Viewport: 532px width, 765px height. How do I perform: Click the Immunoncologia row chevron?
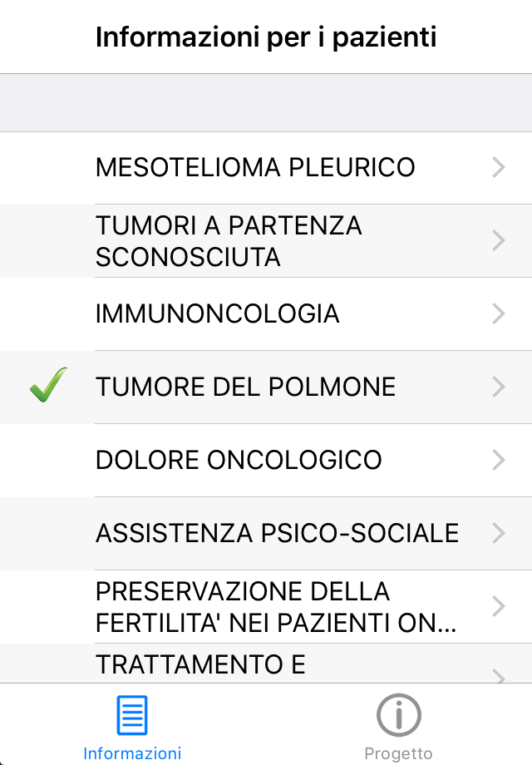(499, 314)
